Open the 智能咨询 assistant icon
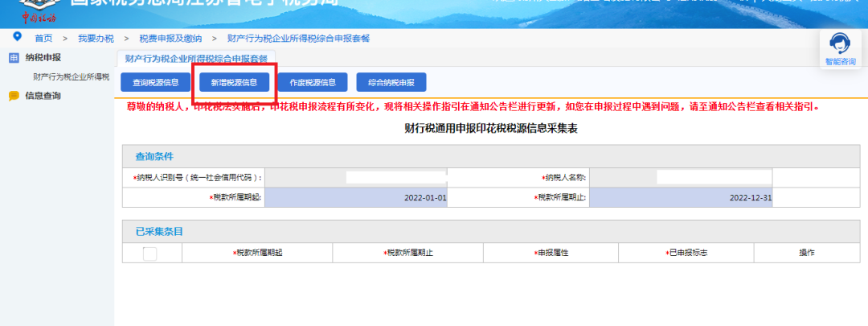Screen dimensions: 868x326 pos(840,44)
